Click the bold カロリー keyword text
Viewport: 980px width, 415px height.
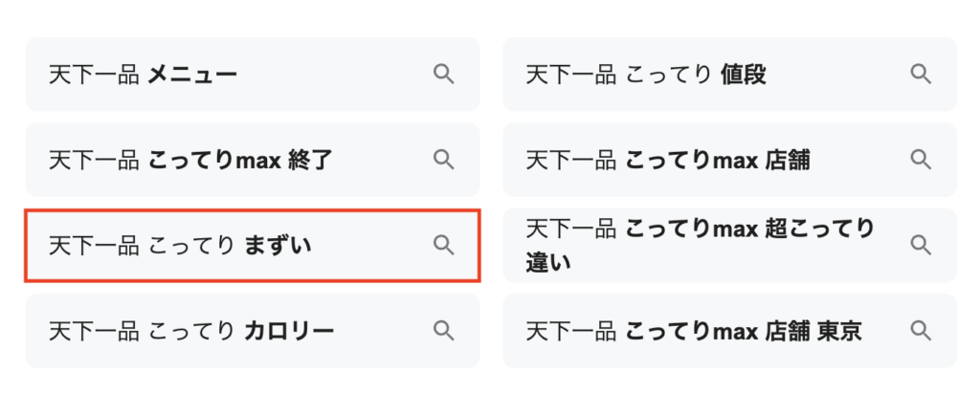click(x=289, y=332)
